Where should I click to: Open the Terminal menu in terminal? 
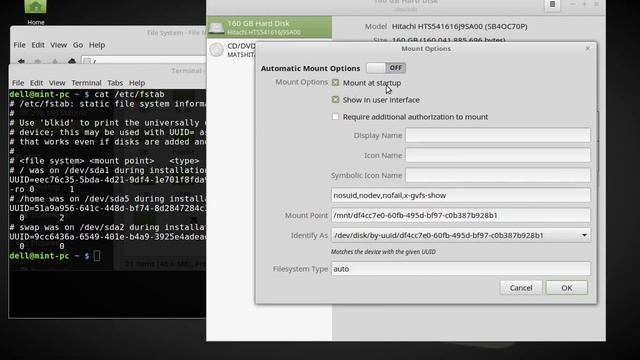tap(86, 83)
